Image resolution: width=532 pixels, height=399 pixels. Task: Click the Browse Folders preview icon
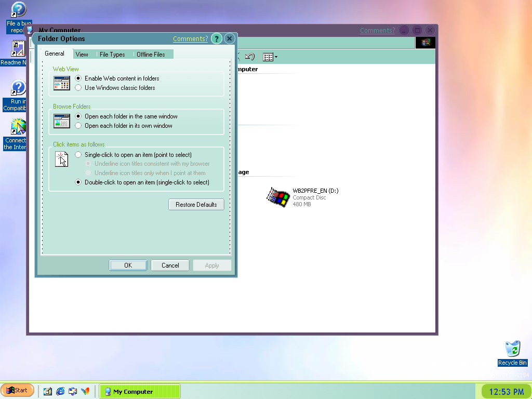[x=62, y=121]
